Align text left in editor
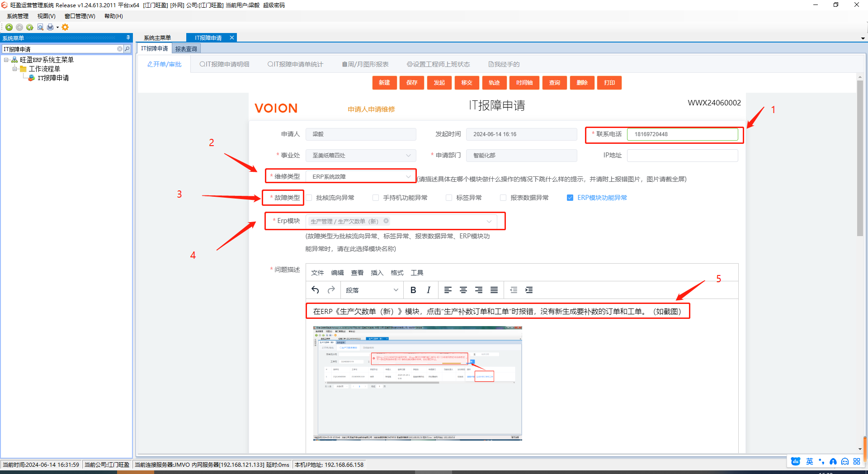The image size is (868, 474). click(x=448, y=290)
